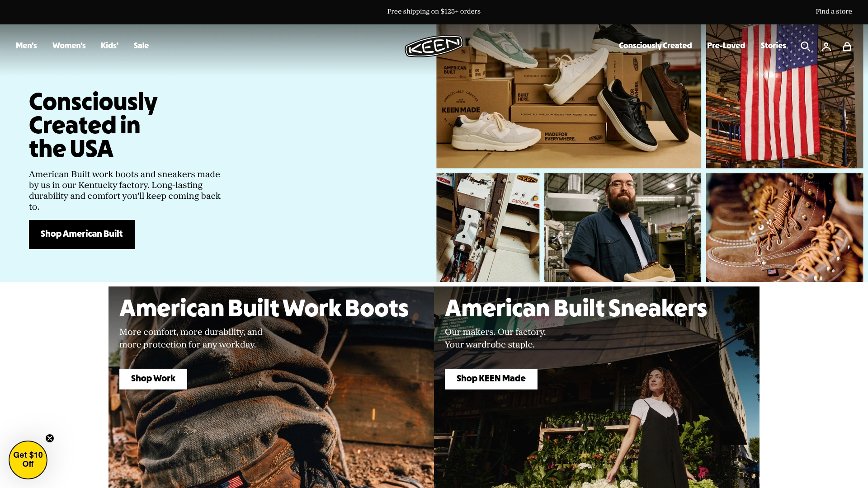Open the shopping cart icon
Viewport: 868px width, 488px height.
(847, 46)
